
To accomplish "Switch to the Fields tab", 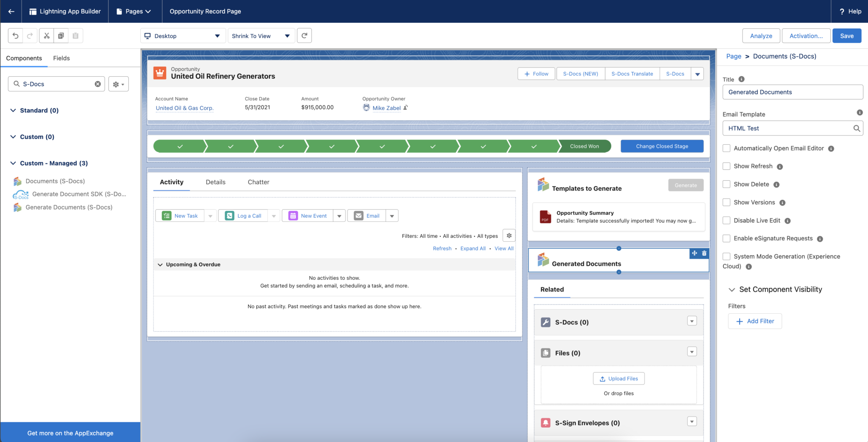I will (61, 58).
